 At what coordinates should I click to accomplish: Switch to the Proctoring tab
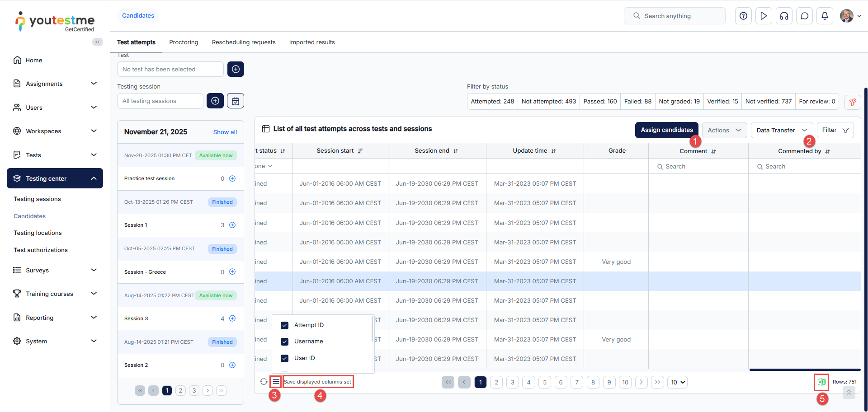184,42
